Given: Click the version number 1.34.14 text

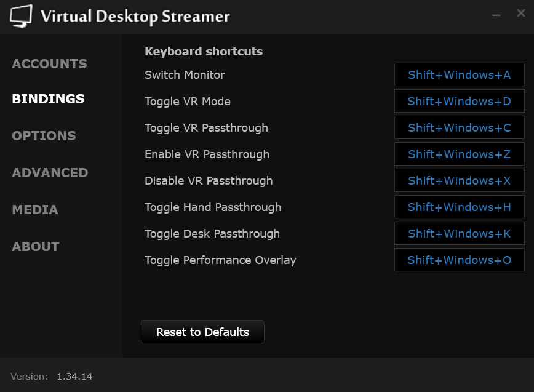Looking at the screenshot, I should (74, 376).
